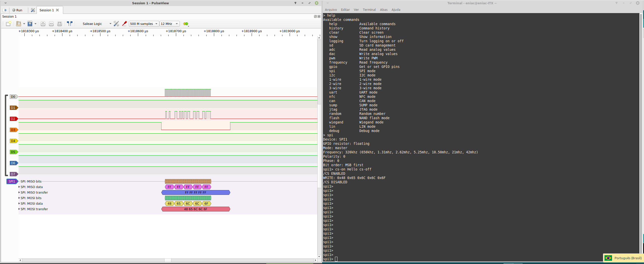The image size is (644, 264).
Task: Click the new session icon
Action: 5,10
